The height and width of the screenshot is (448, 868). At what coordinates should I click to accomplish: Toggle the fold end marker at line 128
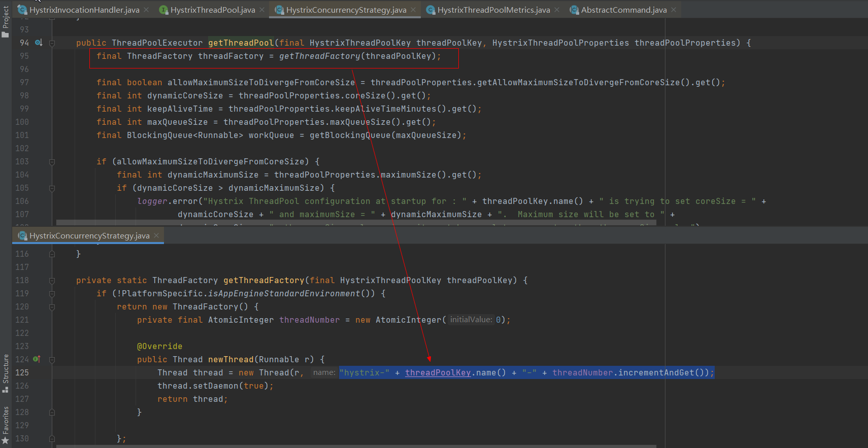tap(52, 412)
